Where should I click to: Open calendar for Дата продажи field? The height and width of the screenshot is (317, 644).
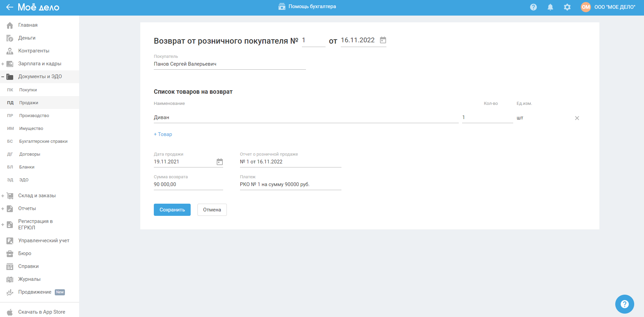coord(220,162)
